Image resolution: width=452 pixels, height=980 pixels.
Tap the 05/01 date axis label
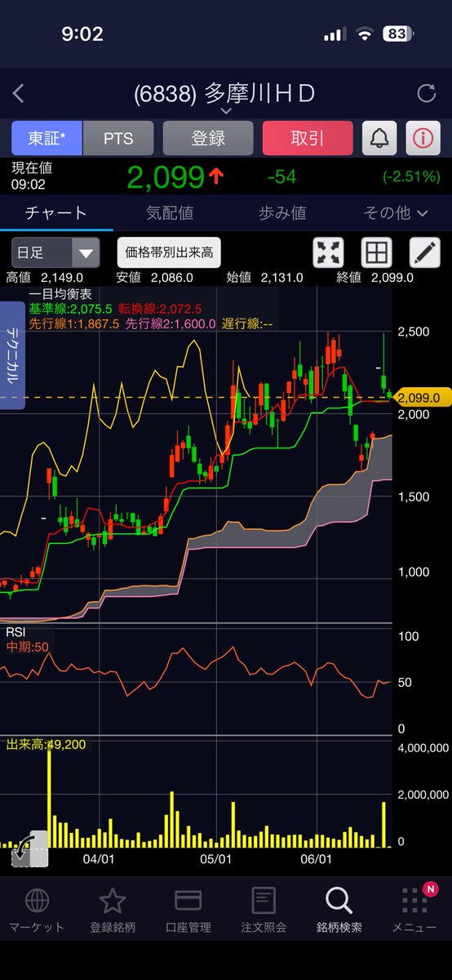217,859
